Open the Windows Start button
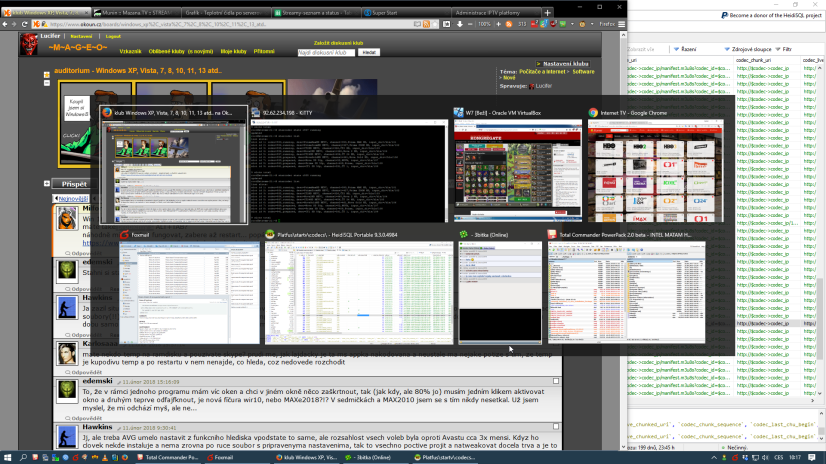Image resolution: width=826 pixels, height=464 pixels. click(7, 458)
